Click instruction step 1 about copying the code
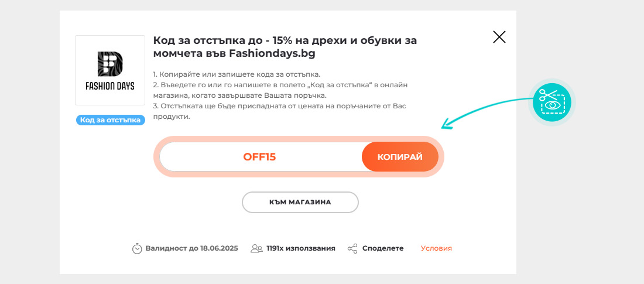This screenshot has width=644, height=284. 237,74
